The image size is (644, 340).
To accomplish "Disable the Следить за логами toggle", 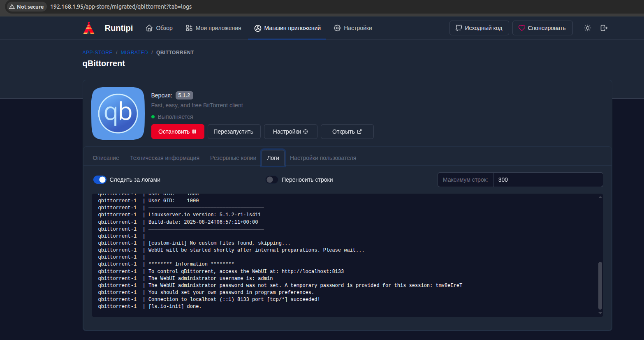I will (100, 180).
